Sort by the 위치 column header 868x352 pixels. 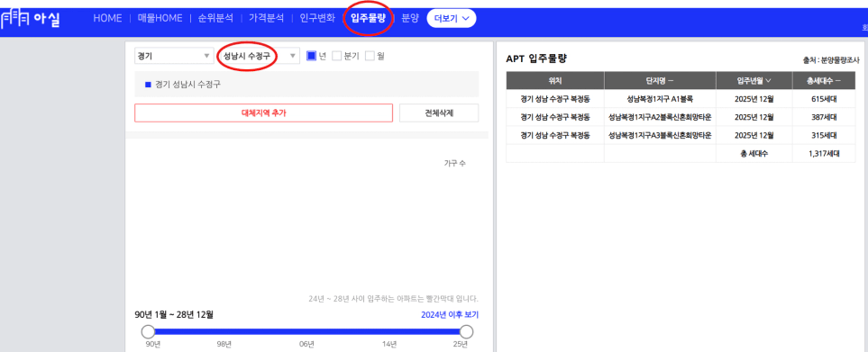point(555,80)
